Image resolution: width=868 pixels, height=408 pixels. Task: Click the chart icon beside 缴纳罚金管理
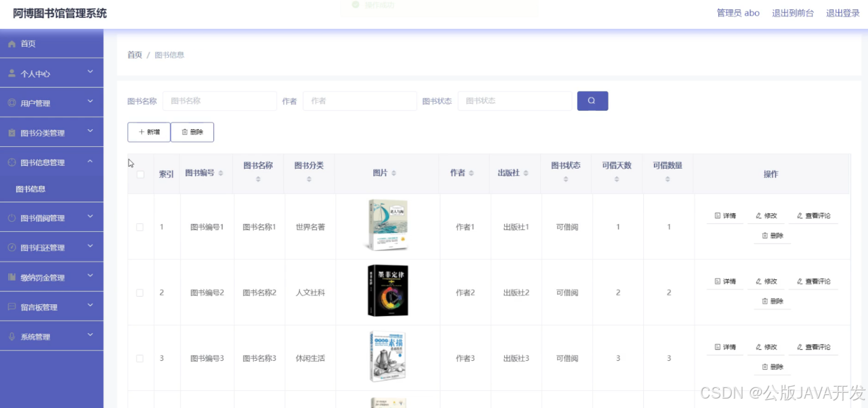tap(12, 278)
